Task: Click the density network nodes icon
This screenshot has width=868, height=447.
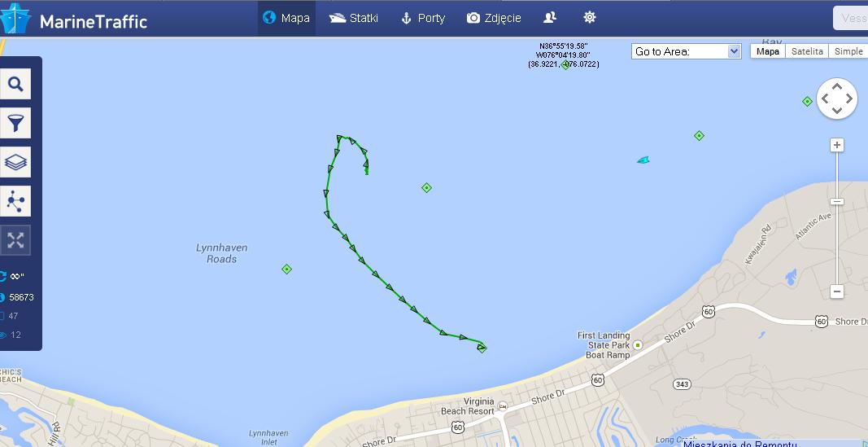Action: tap(15, 200)
